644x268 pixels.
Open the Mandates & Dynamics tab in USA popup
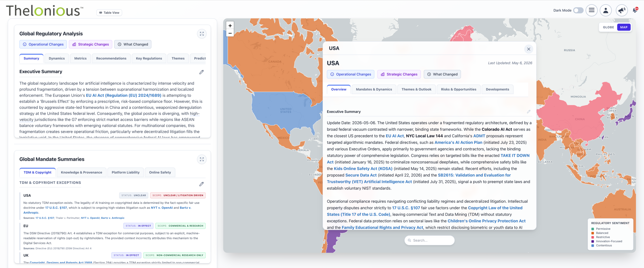[374, 89]
